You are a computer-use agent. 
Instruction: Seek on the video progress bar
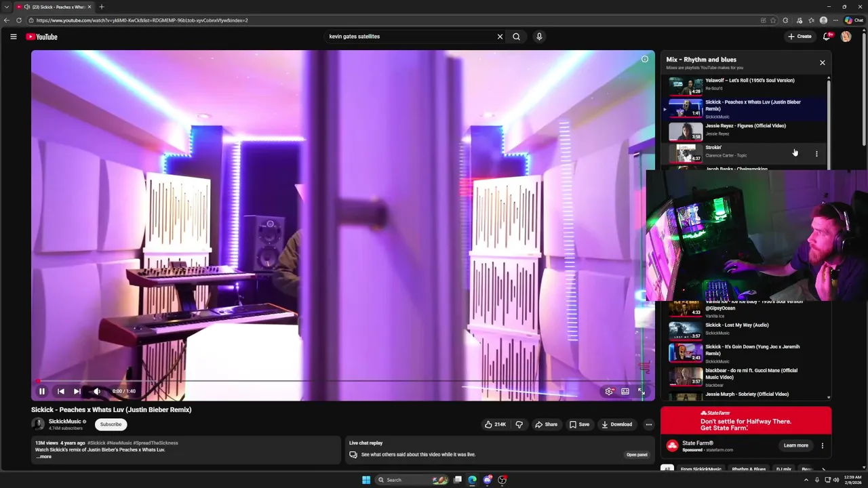[342, 381]
